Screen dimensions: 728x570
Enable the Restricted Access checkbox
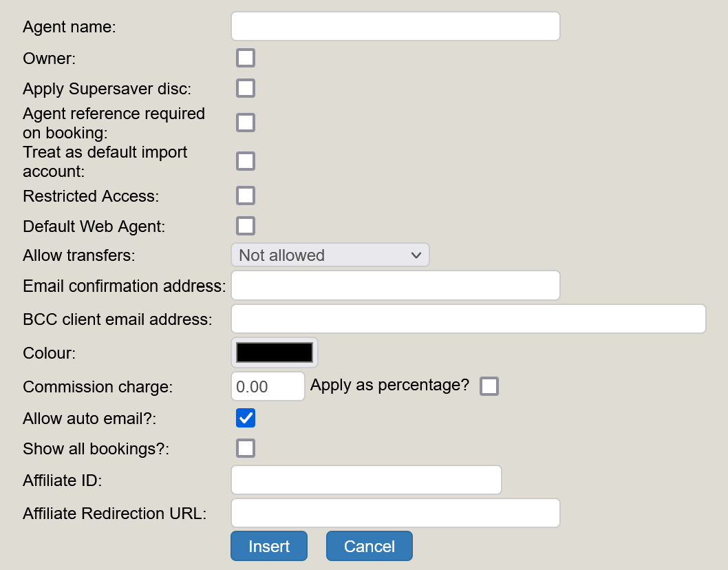(246, 196)
